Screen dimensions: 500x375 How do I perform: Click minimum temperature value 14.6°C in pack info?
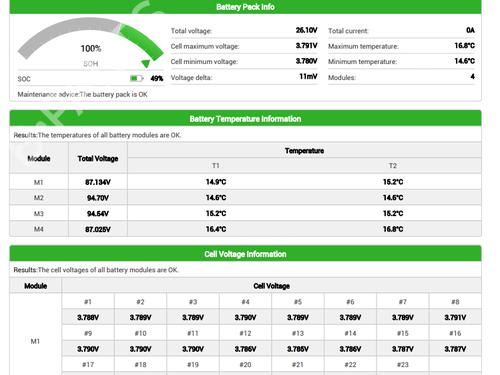pyautogui.click(x=465, y=61)
